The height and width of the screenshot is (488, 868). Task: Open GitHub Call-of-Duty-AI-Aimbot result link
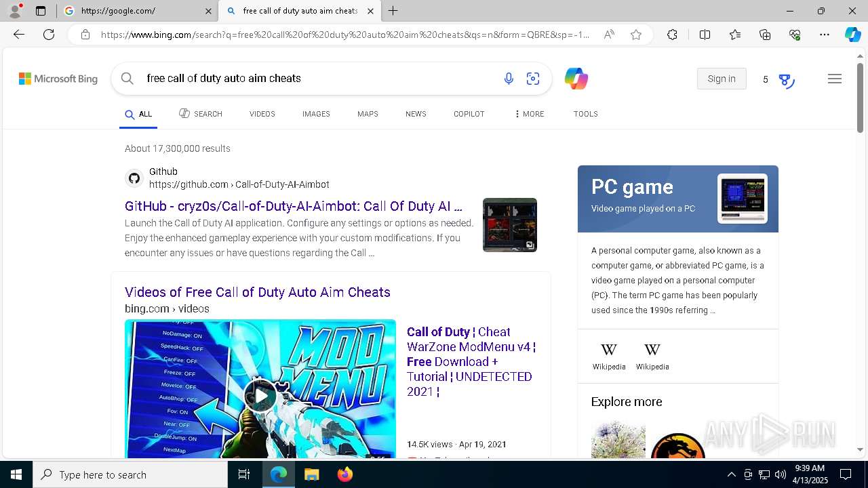tap(294, 206)
